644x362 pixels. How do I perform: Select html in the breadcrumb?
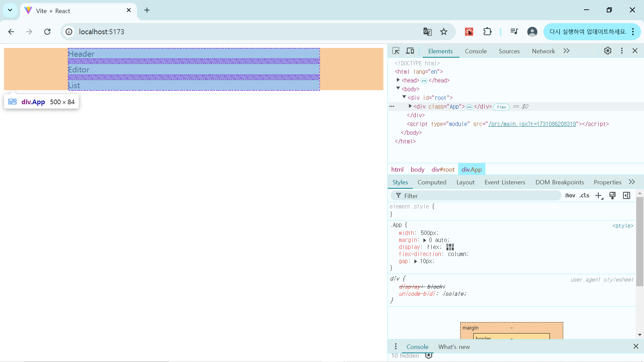click(397, 170)
